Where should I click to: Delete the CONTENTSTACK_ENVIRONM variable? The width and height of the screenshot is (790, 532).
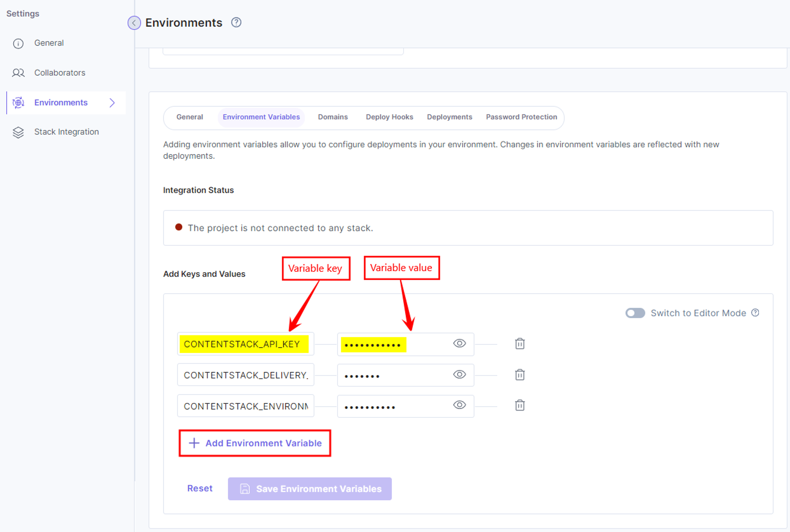(x=520, y=405)
